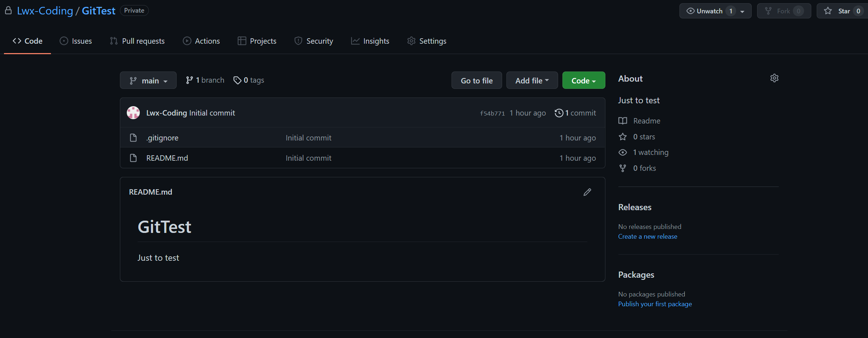
Task: Open the GitTest repository name link
Action: click(x=99, y=10)
